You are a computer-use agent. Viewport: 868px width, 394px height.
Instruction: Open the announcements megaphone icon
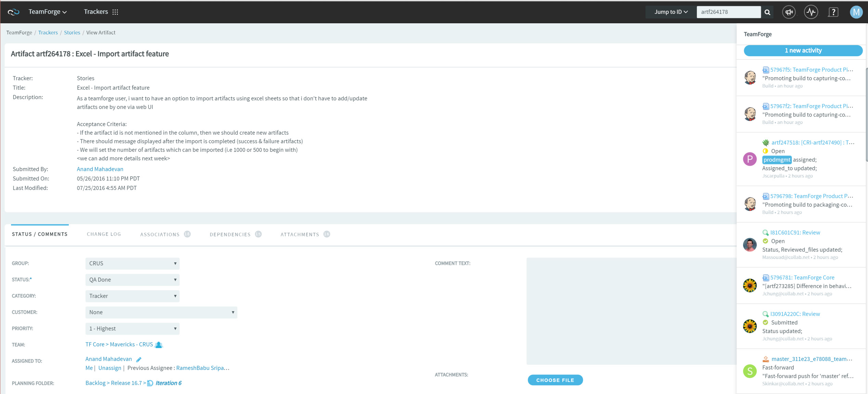point(789,12)
